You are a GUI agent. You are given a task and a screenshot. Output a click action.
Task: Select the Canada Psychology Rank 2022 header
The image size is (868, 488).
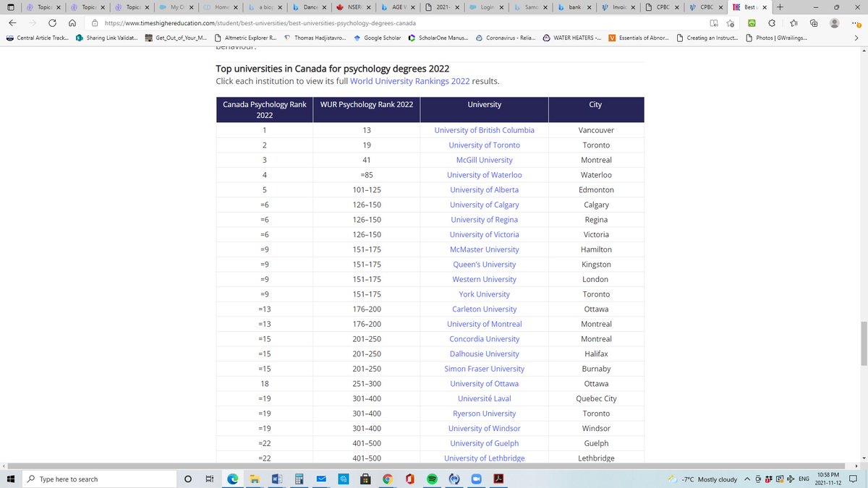pos(264,110)
